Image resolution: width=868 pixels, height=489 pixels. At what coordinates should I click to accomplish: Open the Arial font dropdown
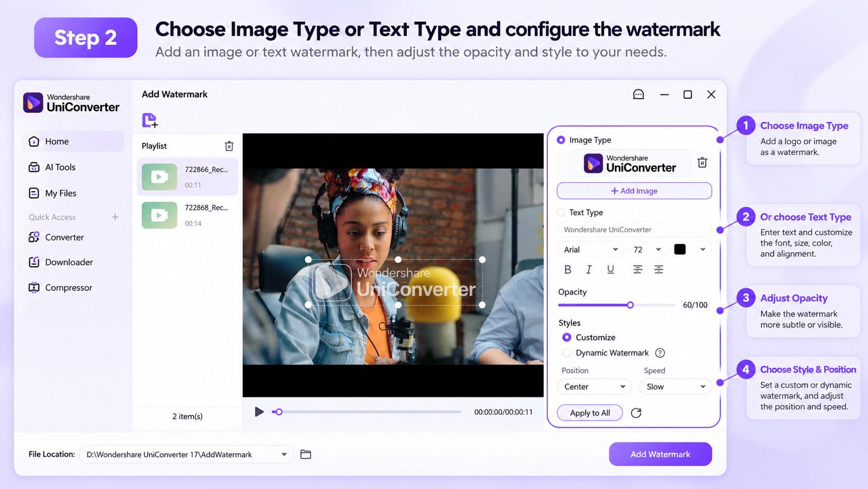(x=591, y=249)
